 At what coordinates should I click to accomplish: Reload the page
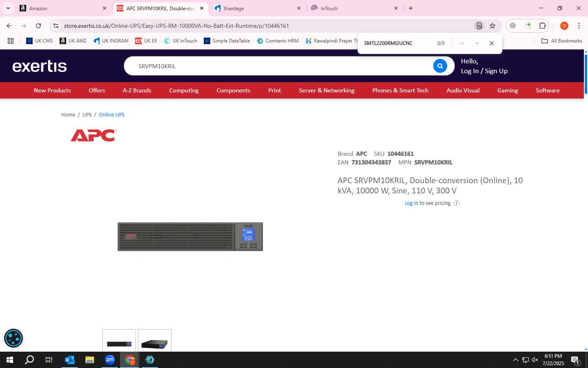[x=38, y=26]
